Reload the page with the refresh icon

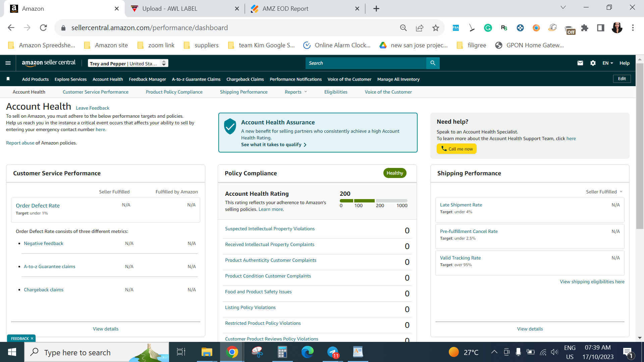click(43, 28)
